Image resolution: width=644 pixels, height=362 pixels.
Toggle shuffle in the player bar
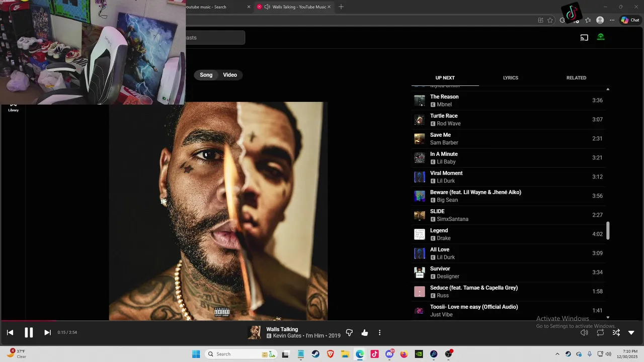(616, 332)
